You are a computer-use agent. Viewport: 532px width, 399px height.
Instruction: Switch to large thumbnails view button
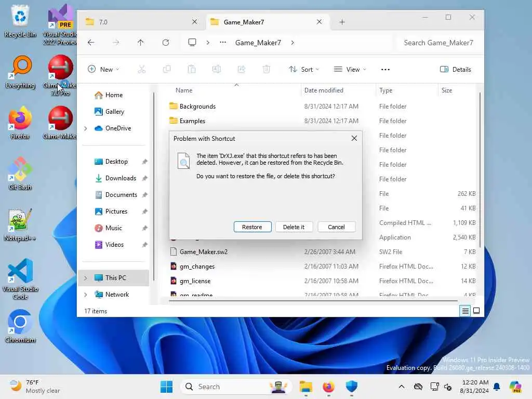pyautogui.click(x=476, y=311)
